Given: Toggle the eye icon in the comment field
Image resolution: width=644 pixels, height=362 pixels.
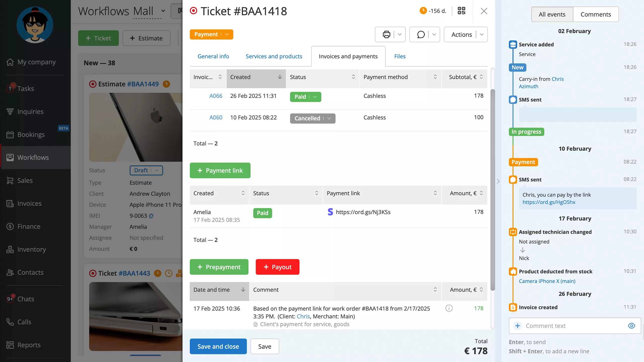Looking at the screenshot, I should (631, 326).
